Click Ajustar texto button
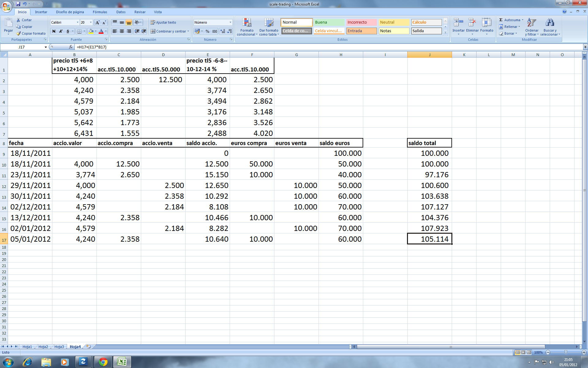 (163, 22)
